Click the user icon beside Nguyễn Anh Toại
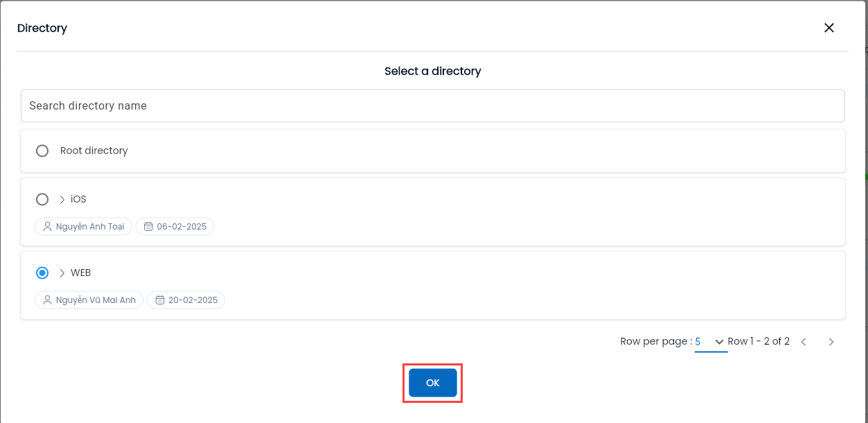The height and width of the screenshot is (423, 868). point(47,227)
